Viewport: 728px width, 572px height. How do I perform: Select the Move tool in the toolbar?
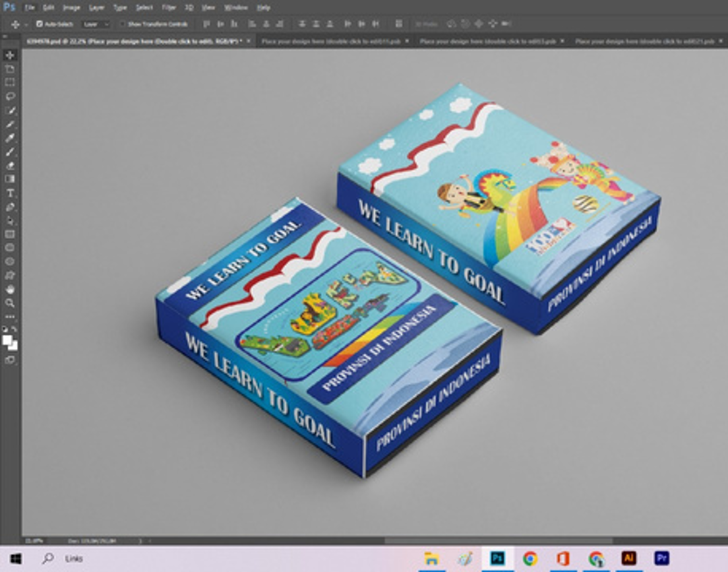[x=10, y=55]
